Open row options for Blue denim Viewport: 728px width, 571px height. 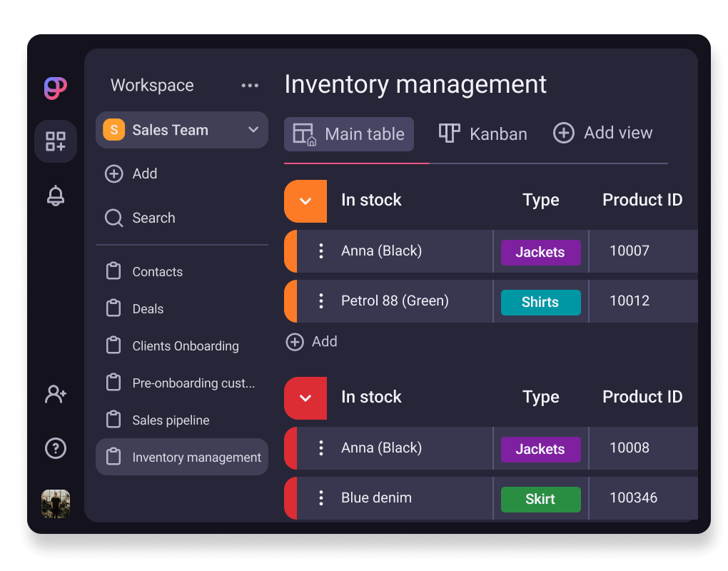click(321, 498)
